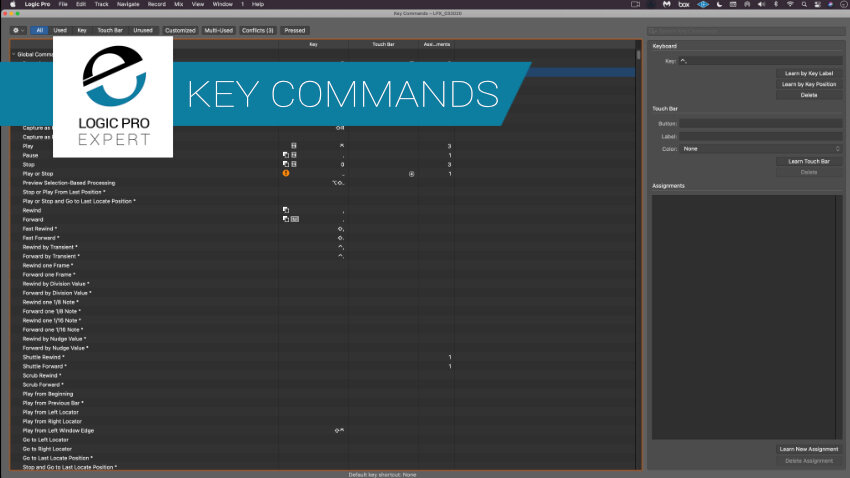
Task: Click Learn New Assignment button
Action: pyautogui.click(x=809, y=449)
